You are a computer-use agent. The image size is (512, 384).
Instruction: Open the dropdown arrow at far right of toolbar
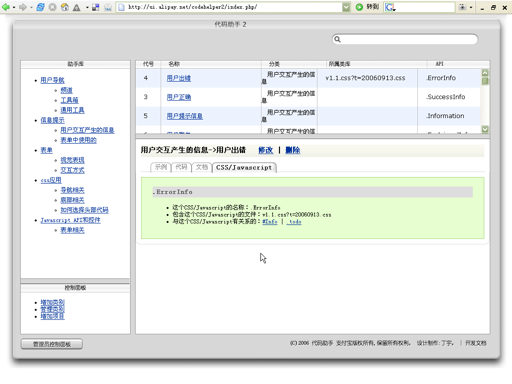(471, 7)
